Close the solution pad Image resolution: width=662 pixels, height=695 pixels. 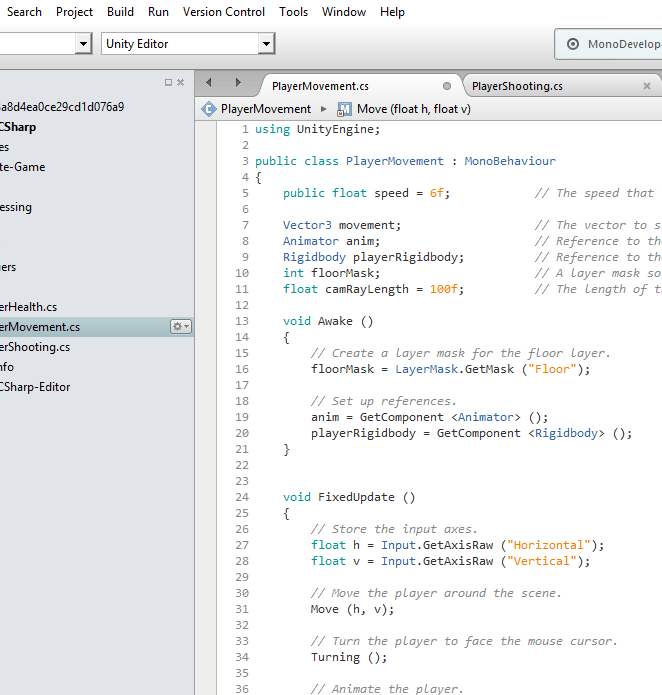[x=180, y=82]
